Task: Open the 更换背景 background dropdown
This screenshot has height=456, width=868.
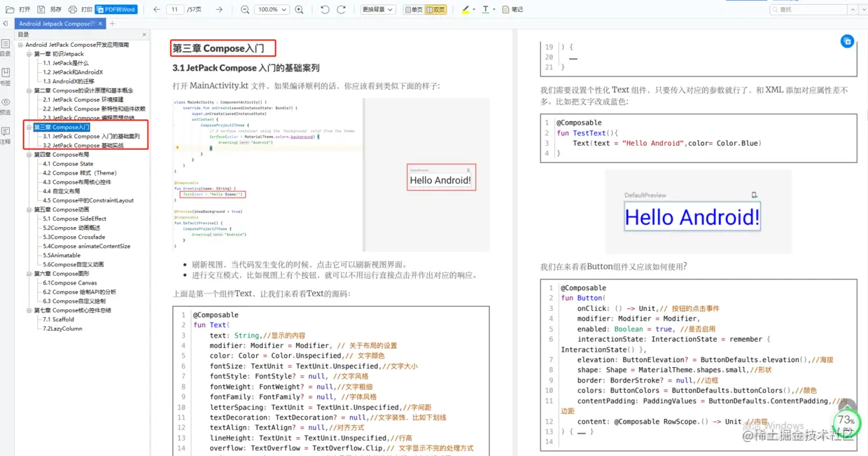Action: point(378,10)
